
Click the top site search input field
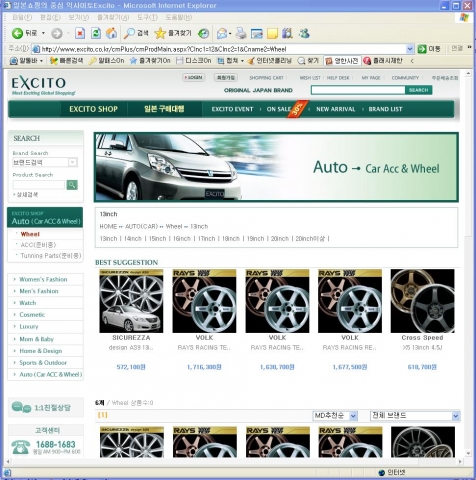pyautogui.click(x=358, y=90)
